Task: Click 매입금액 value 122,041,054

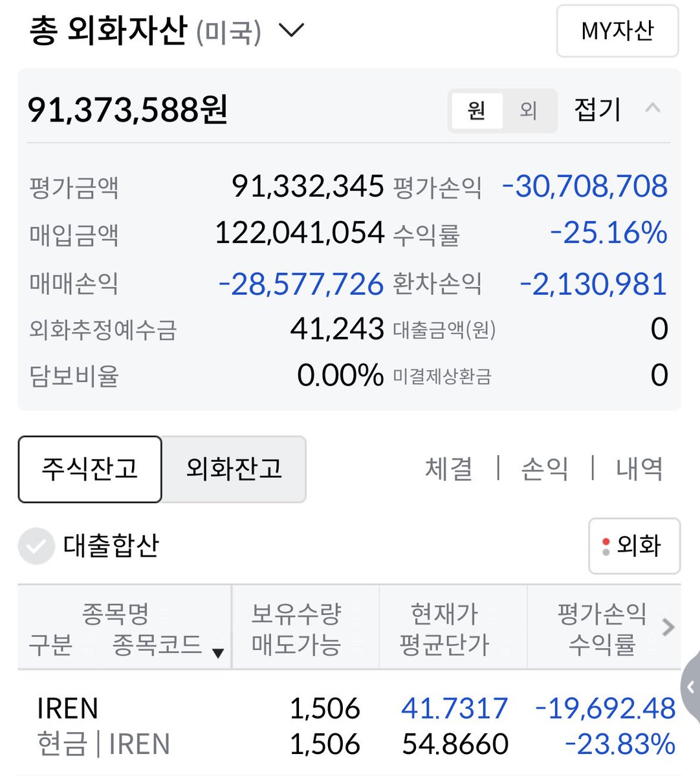Action: tap(300, 233)
